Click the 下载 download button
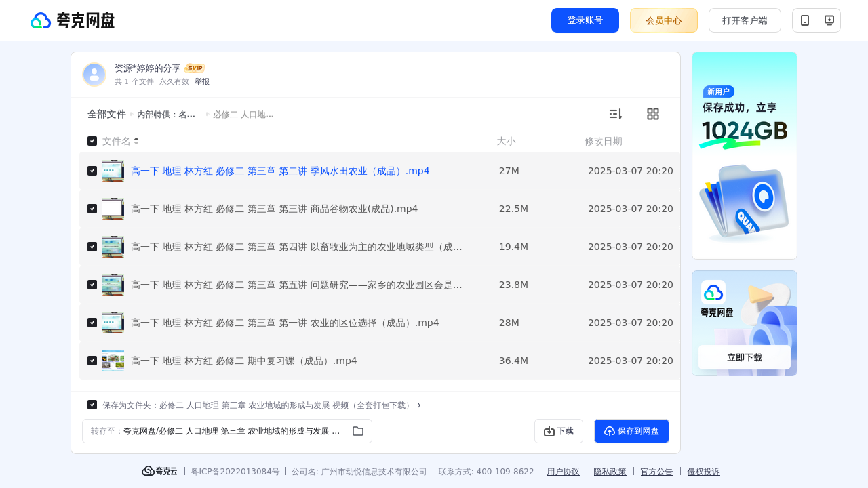This screenshot has width=868, height=488. click(559, 431)
